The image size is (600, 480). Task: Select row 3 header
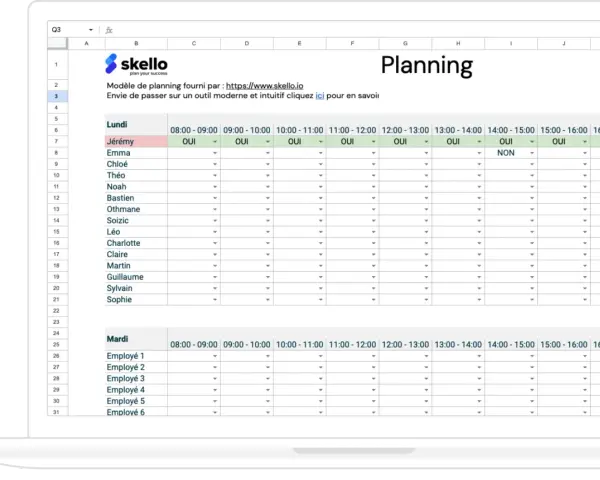coord(57,96)
